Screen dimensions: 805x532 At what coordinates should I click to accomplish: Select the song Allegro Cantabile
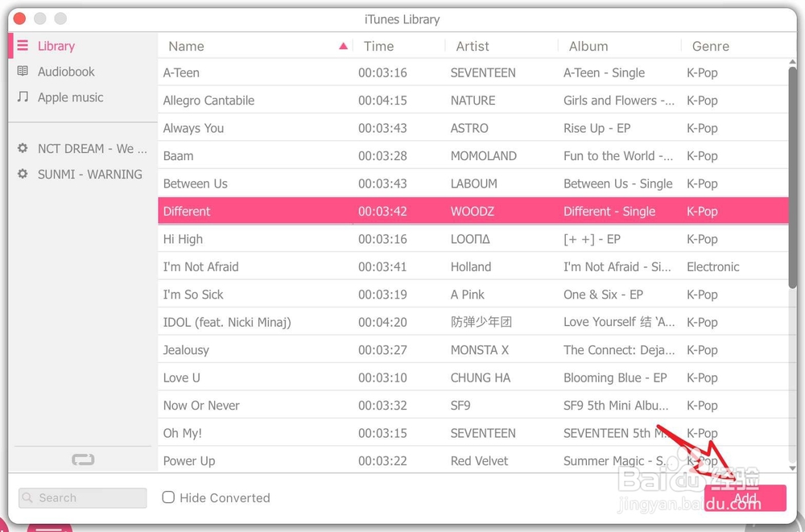(473, 100)
